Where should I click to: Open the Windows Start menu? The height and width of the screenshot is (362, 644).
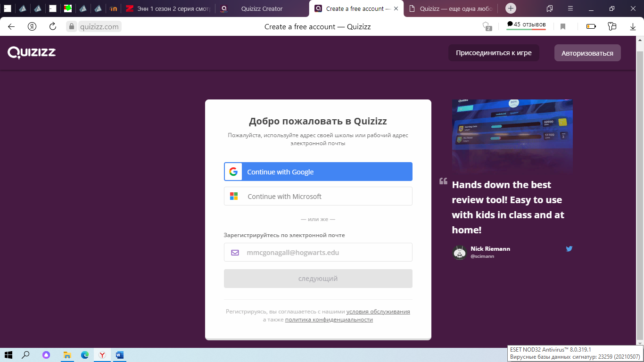(8, 355)
